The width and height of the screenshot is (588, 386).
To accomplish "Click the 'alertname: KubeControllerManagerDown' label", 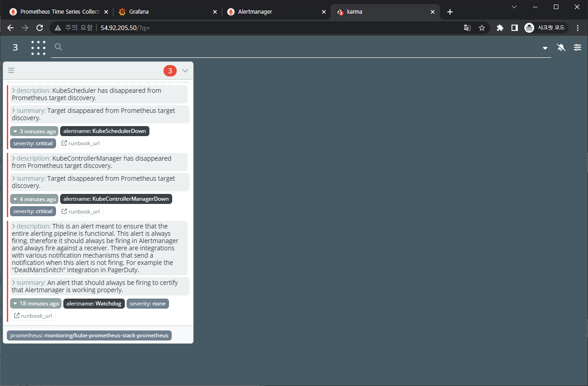I will tap(116, 199).
